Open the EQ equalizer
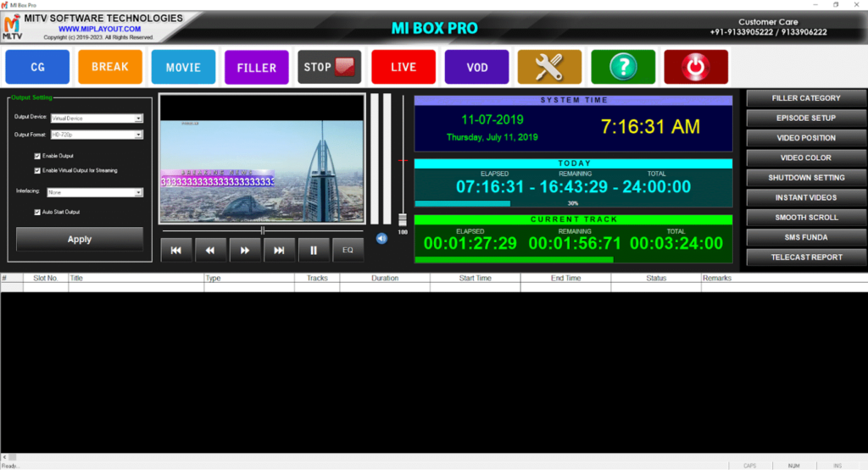Viewport: 868px width, 470px height. (348, 251)
